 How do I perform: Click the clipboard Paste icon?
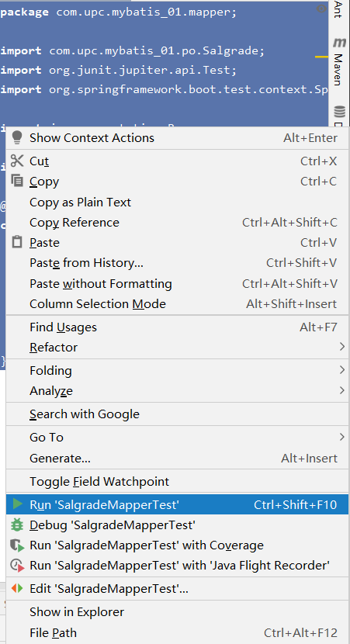tap(17, 242)
